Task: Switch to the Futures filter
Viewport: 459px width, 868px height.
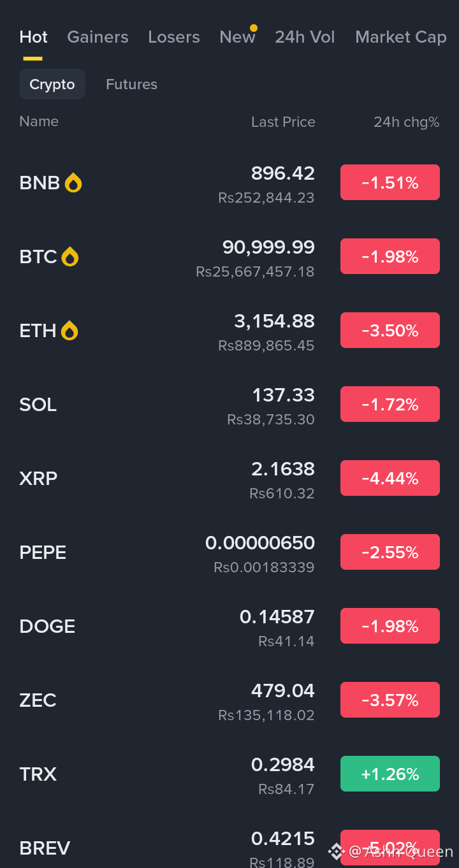Action: coord(131,84)
